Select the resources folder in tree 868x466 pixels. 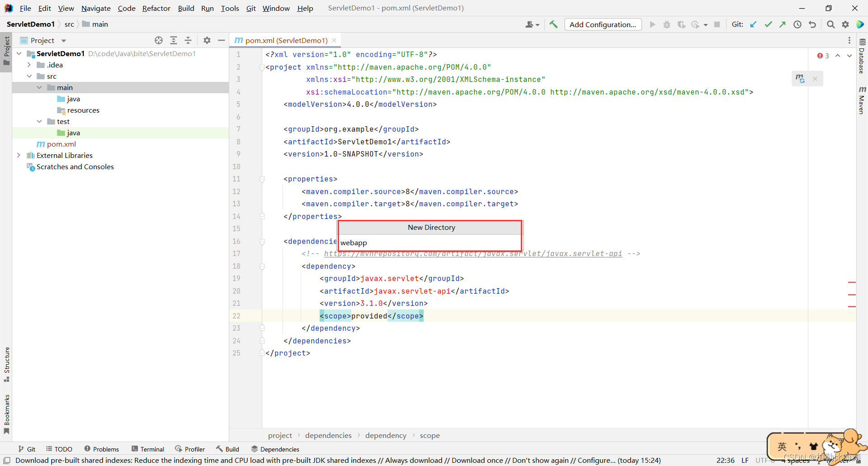click(83, 110)
